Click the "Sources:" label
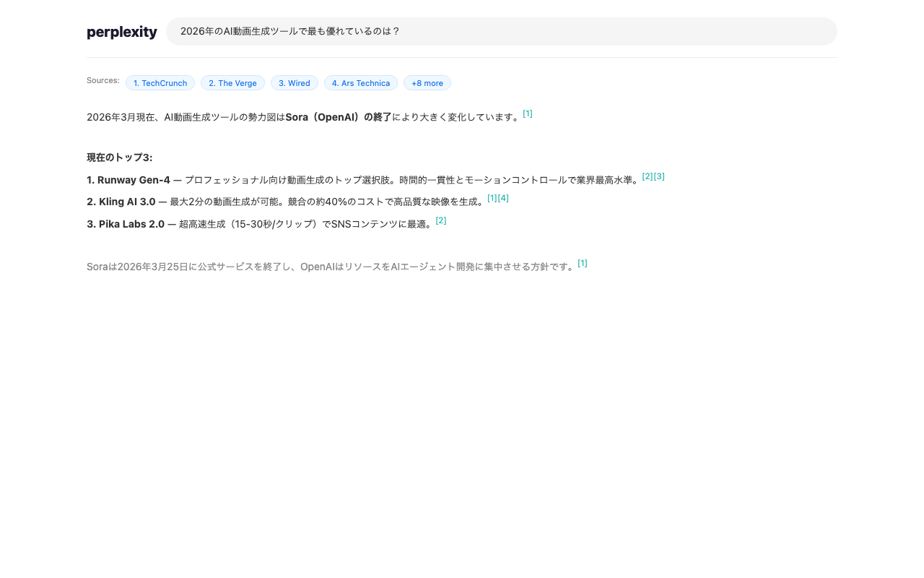Viewport: 924px width, 578px height. [x=102, y=80]
